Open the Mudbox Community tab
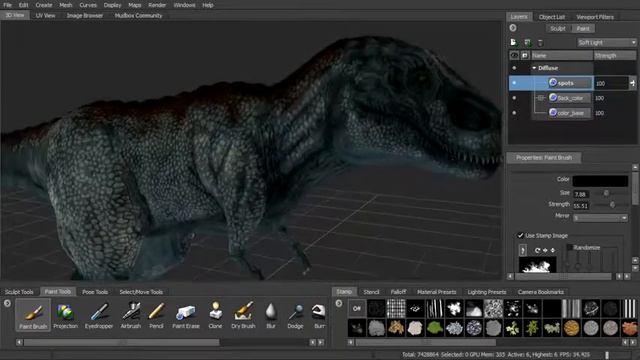The width and height of the screenshot is (640, 360). pyautogui.click(x=138, y=16)
